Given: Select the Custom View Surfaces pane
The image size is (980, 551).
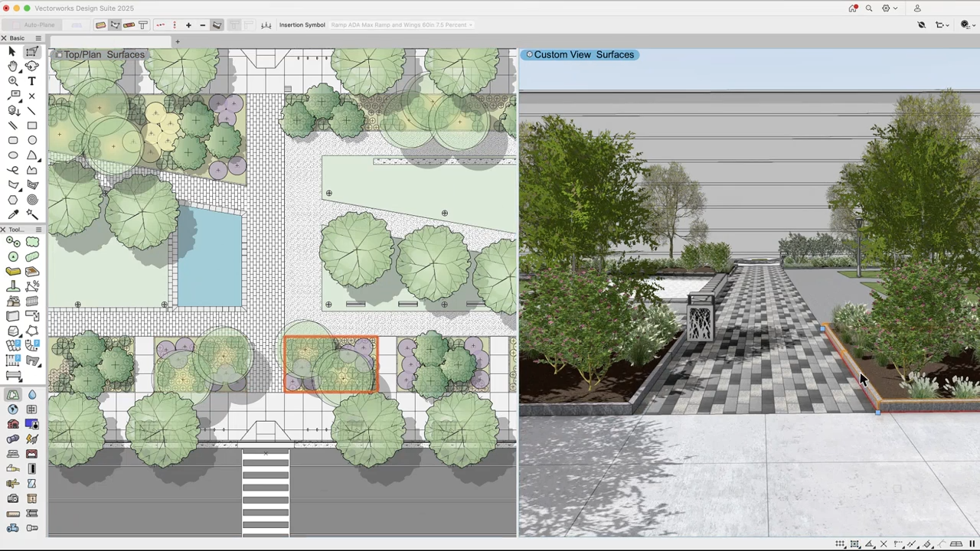Looking at the screenshot, I should 583,54.
